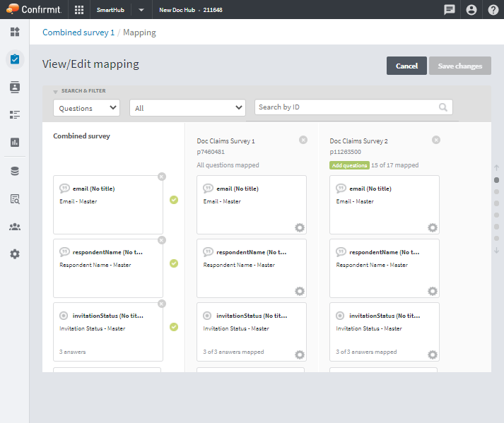504x423 pixels.
Task: Select Doc Claims Survey 2 respondentName card
Action: pos(385,268)
